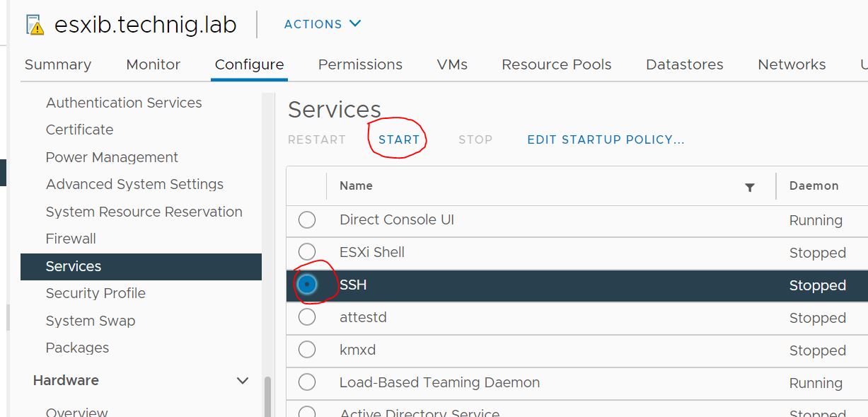The image size is (868, 417).
Task: Collapse the Hardware section chevron
Action: tap(242, 381)
